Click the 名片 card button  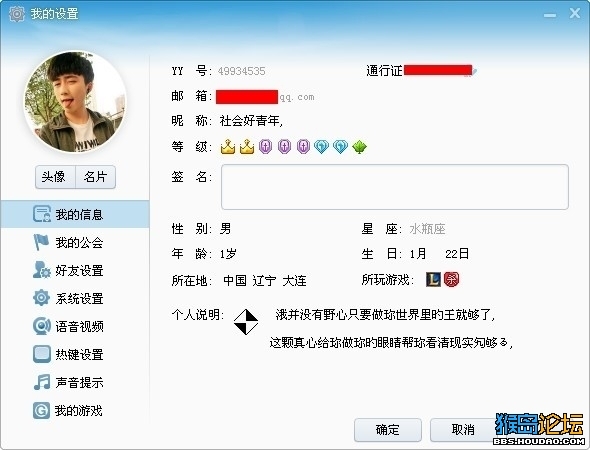tap(96, 177)
